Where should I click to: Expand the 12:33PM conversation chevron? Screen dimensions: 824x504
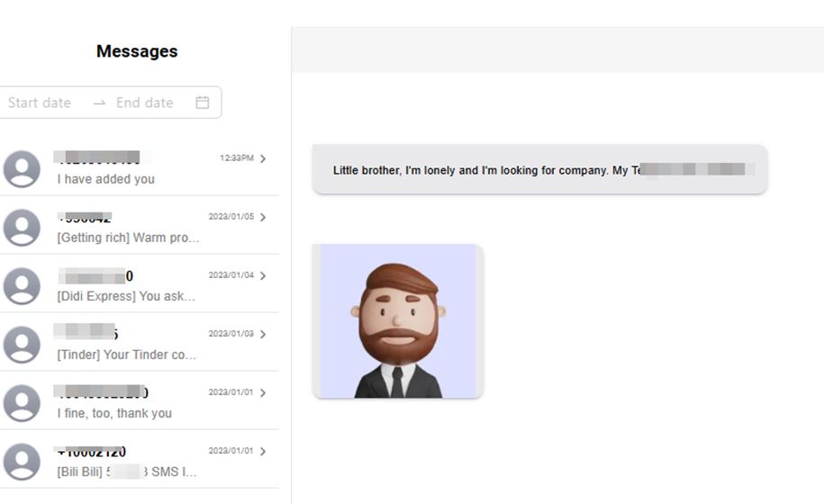pos(263,158)
